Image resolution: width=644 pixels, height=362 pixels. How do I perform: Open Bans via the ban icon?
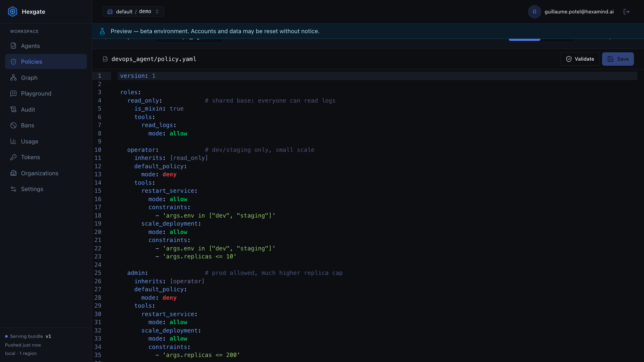tap(13, 125)
